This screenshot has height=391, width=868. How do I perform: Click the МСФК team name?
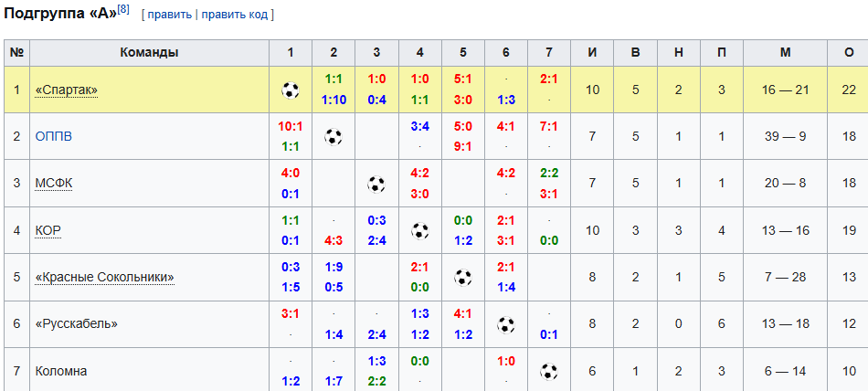[54, 184]
